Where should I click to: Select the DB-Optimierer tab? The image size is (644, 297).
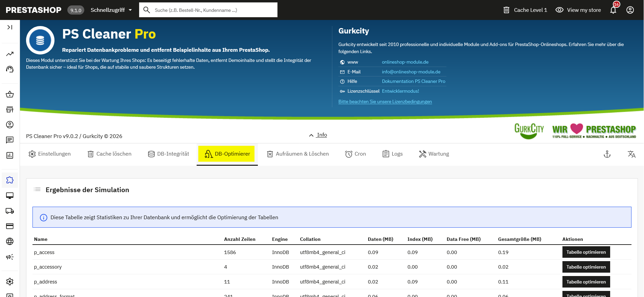click(x=227, y=154)
